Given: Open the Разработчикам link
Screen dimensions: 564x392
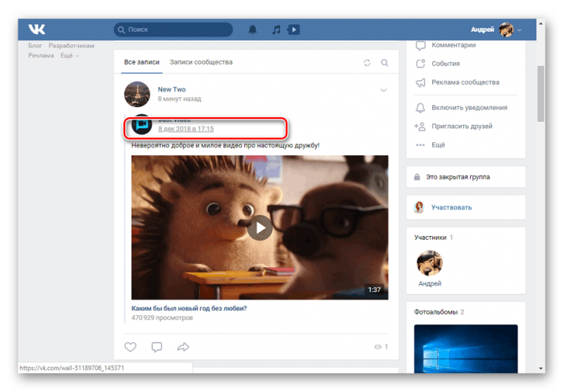Looking at the screenshot, I should (x=72, y=46).
